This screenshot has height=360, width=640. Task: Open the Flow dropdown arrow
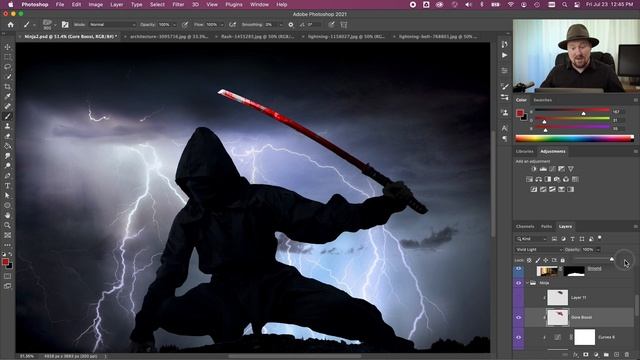(x=222, y=24)
